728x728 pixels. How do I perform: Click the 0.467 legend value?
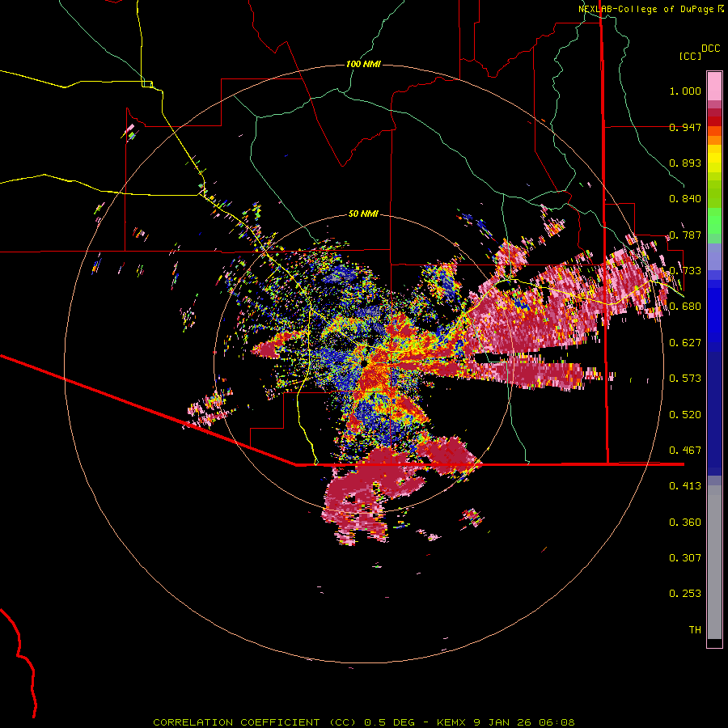pyautogui.click(x=685, y=451)
